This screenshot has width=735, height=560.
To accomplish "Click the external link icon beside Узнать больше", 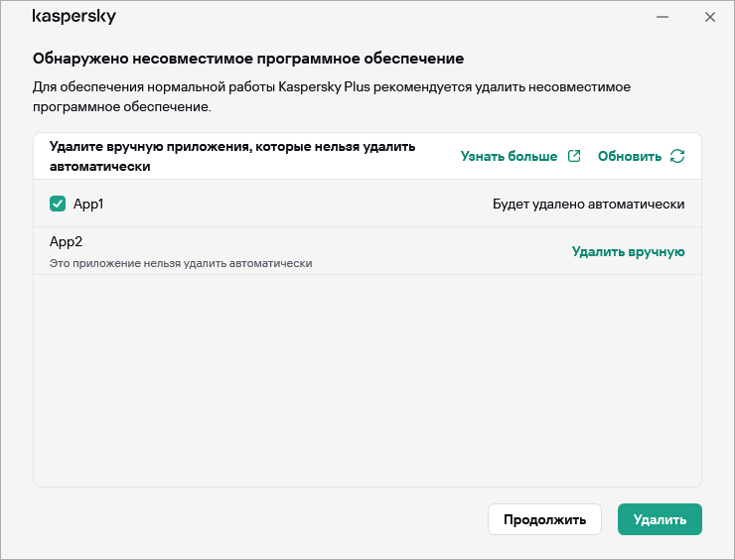I will pos(574,156).
